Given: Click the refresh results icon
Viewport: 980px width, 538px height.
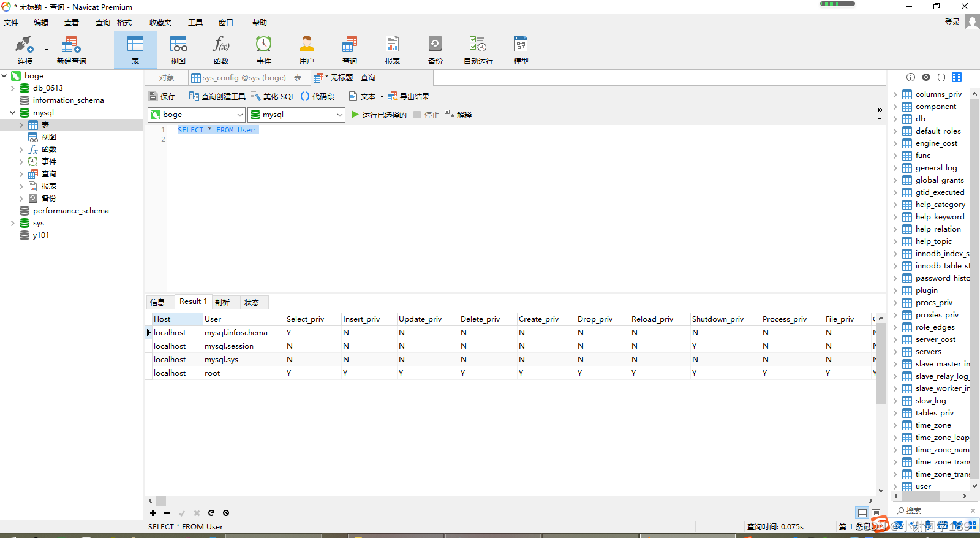Looking at the screenshot, I should pyautogui.click(x=211, y=513).
